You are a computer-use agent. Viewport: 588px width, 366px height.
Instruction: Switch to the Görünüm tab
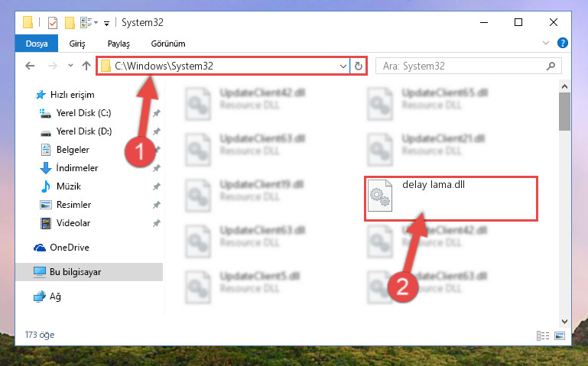tap(168, 44)
